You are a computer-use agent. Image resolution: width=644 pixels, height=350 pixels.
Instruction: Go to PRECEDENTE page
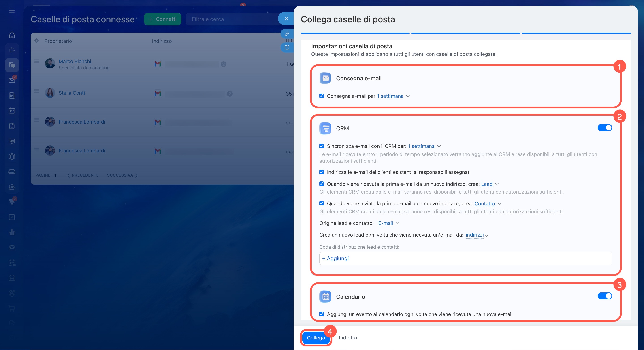click(83, 175)
